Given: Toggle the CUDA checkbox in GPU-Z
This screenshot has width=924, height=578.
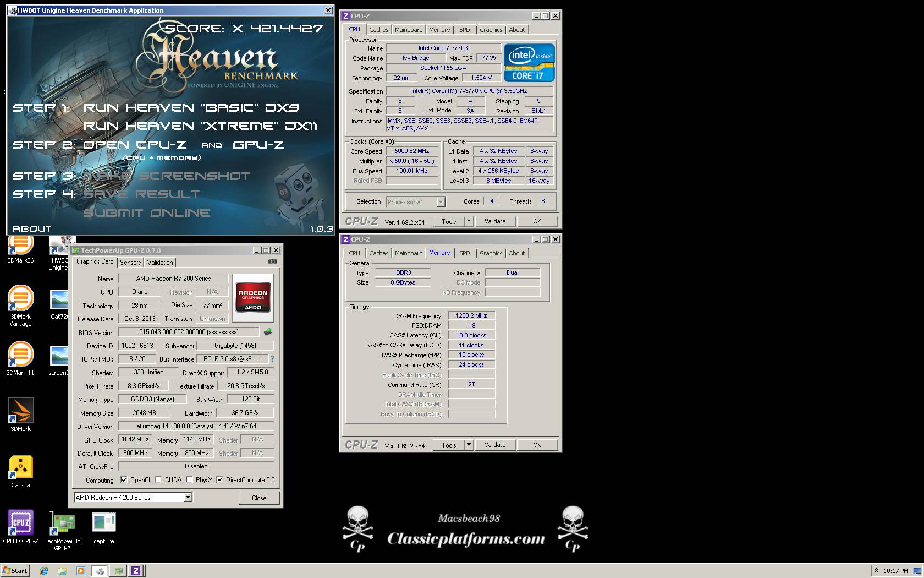Looking at the screenshot, I should [158, 480].
